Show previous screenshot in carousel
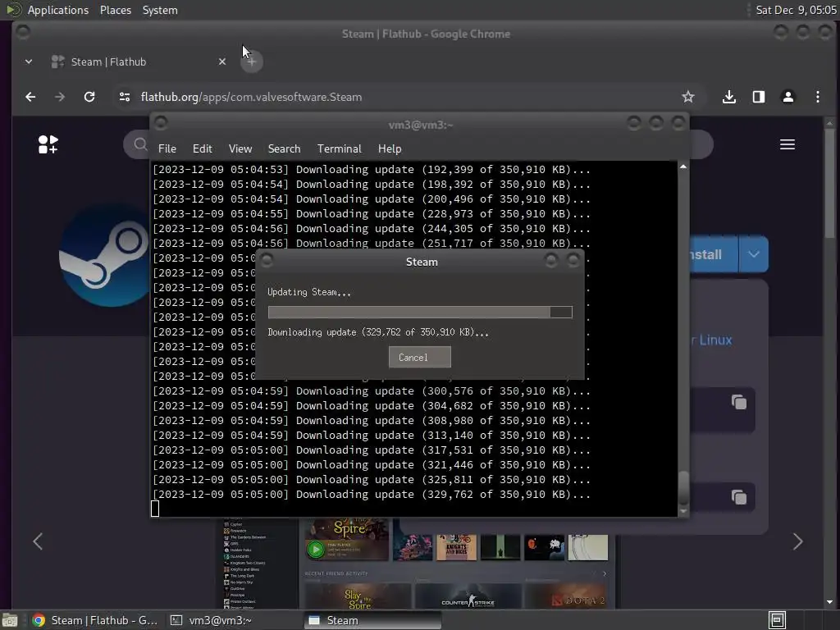Image resolution: width=840 pixels, height=630 pixels. [x=38, y=541]
